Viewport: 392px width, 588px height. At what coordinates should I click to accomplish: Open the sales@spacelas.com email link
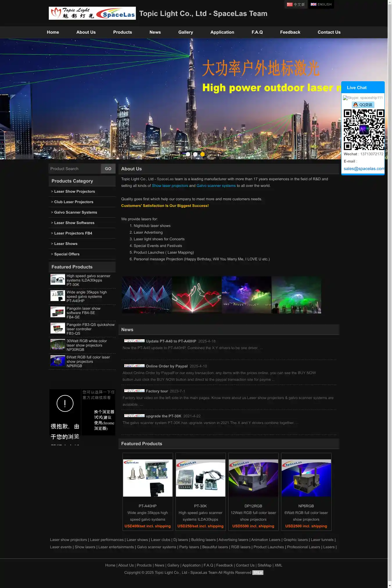364,169
